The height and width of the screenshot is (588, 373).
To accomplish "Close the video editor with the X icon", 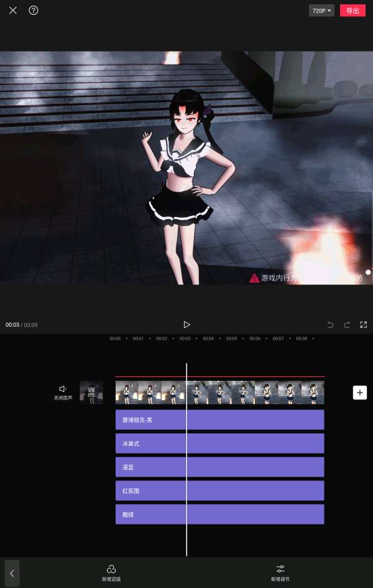I will coord(13,11).
